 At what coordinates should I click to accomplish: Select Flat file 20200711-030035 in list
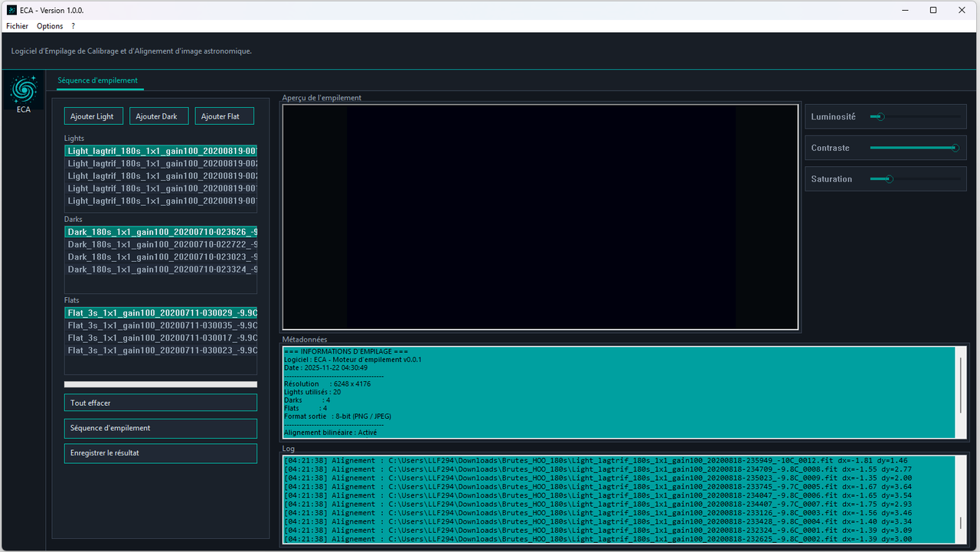point(161,325)
